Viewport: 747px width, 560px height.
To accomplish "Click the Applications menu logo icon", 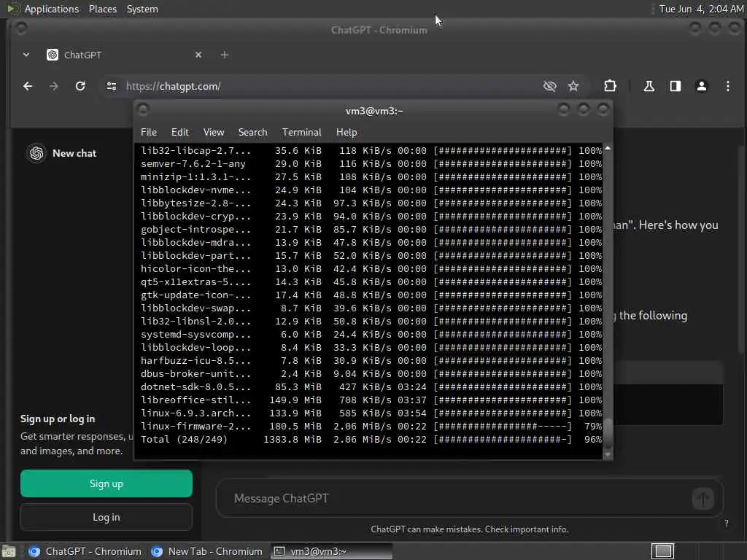I will coord(13,9).
